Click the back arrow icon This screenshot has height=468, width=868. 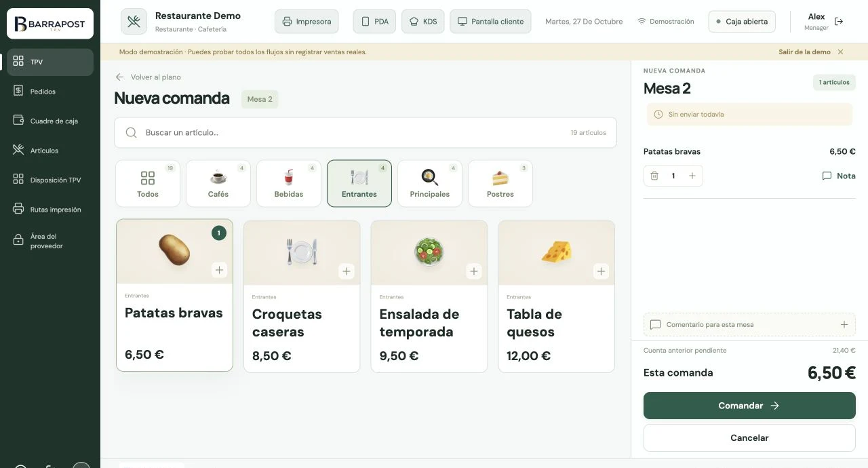[x=119, y=77]
